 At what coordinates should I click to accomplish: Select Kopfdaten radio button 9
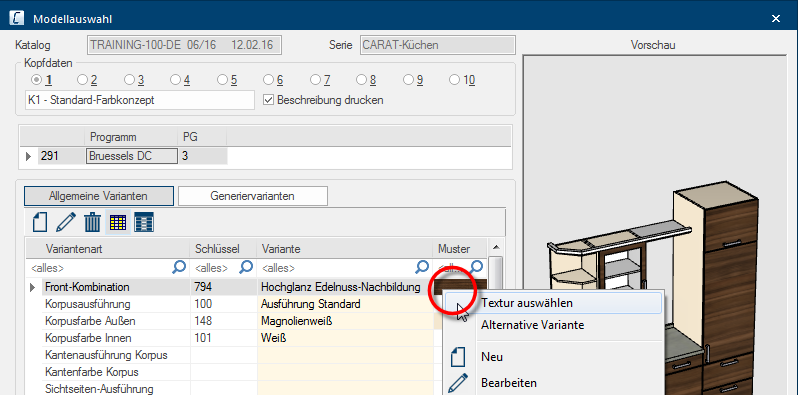coord(408,80)
